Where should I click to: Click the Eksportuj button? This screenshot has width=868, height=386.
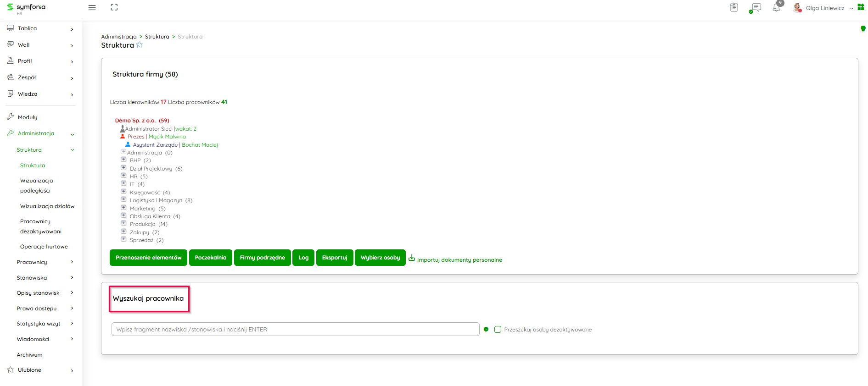334,258
